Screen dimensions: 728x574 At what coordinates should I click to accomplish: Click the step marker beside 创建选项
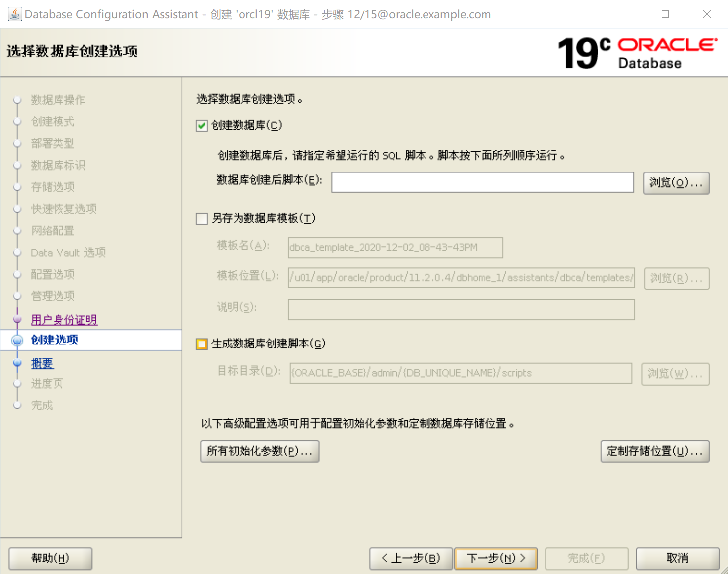coord(17,340)
